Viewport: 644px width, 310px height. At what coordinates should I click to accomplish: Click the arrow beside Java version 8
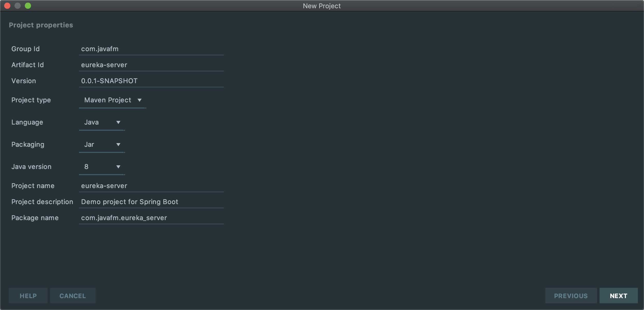pyautogui.click(x=118, y=167)
